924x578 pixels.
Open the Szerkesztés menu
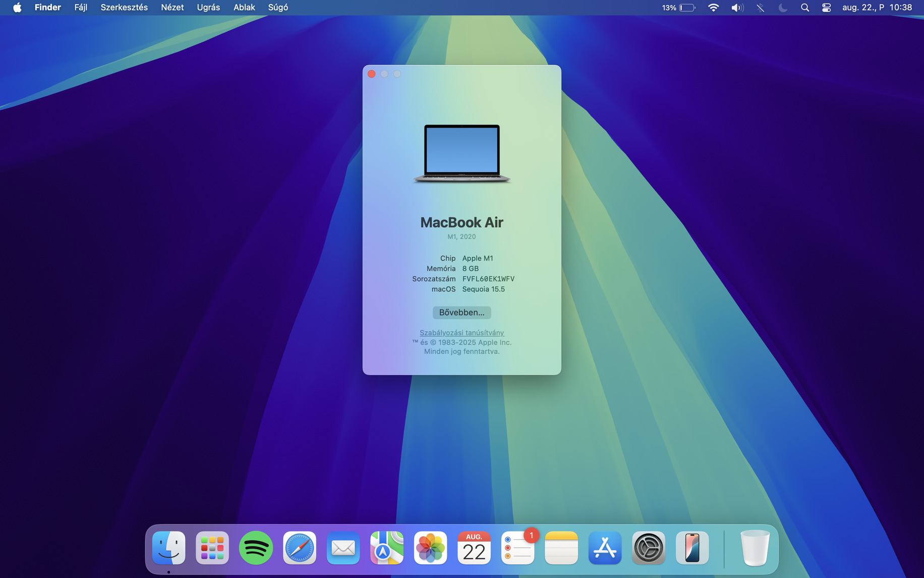[x=124, y=8]
